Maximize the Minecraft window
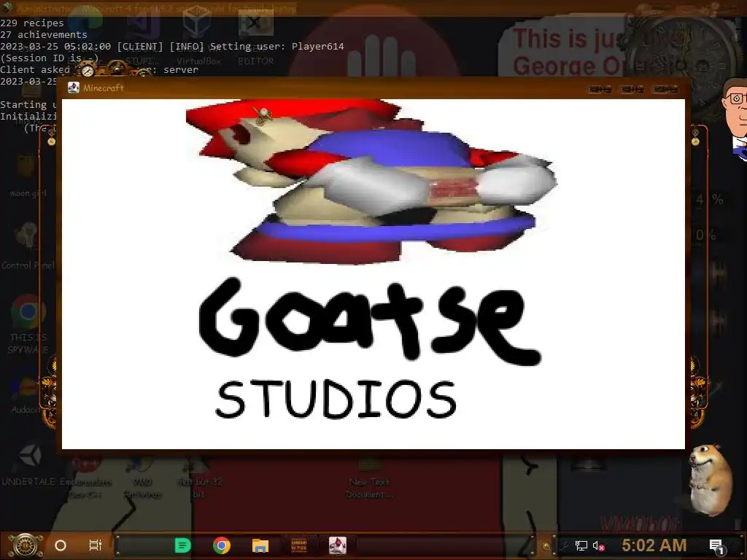The width and height of the screenshot is (747, 560). click(x=632, y=89)
